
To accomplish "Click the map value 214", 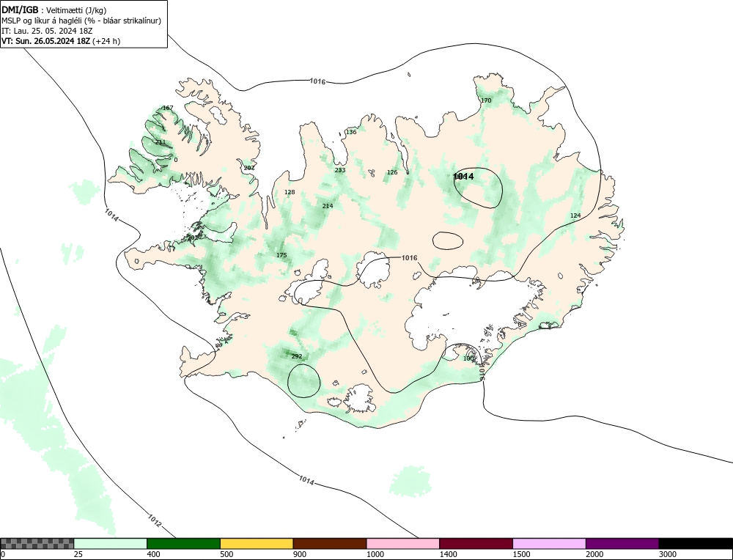I will click(x=328, y=206).
